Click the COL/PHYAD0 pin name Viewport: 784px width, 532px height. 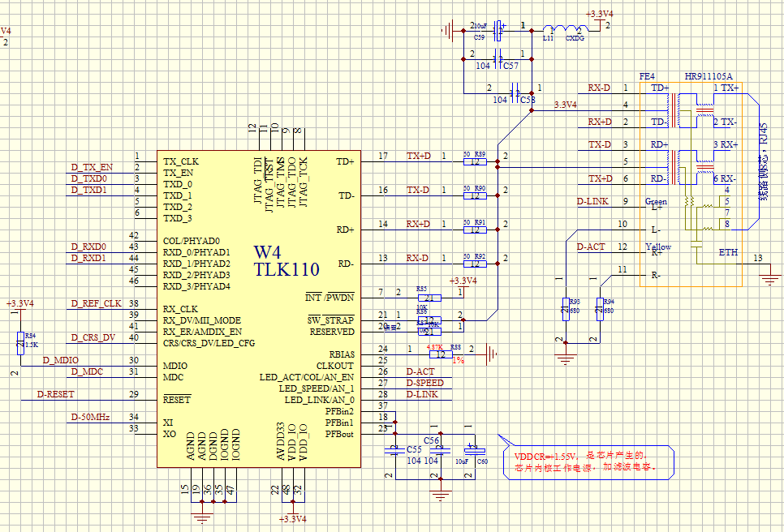tap(192, 242)
